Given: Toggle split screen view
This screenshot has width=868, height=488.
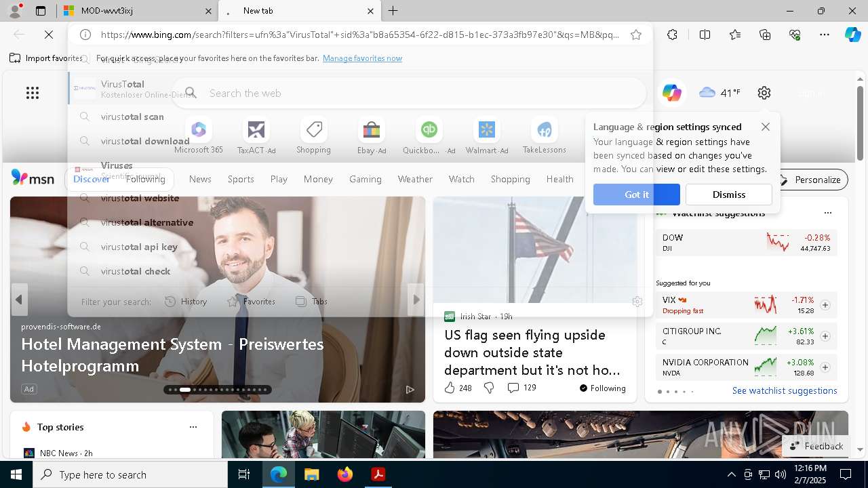Looking at the screenshot, I should coord(705,35).
